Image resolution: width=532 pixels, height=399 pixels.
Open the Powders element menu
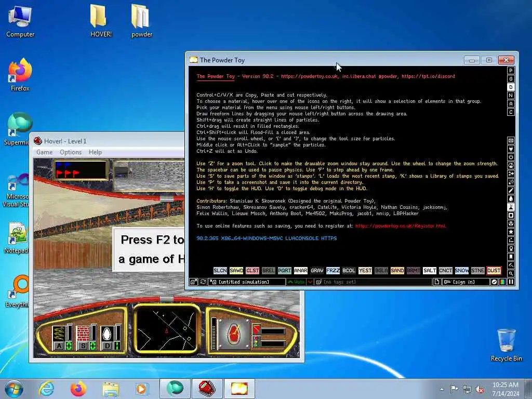tap(511, 207)
